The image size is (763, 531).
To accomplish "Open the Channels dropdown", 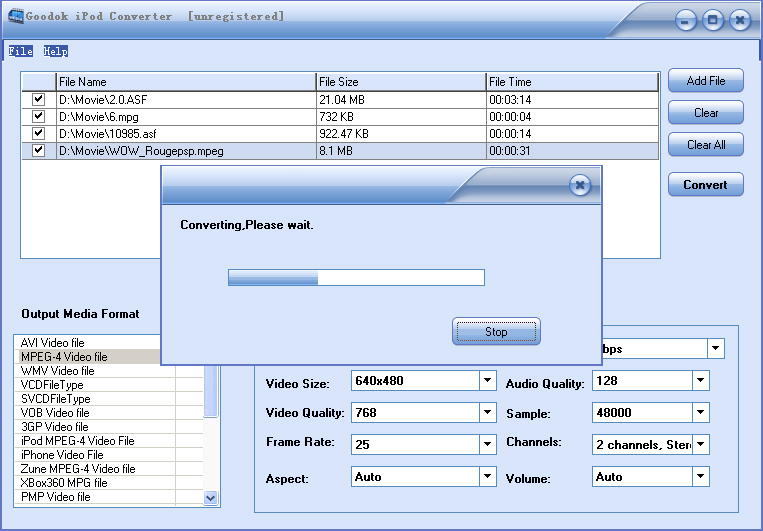I will pyautogui.click(x=700, y=444).
